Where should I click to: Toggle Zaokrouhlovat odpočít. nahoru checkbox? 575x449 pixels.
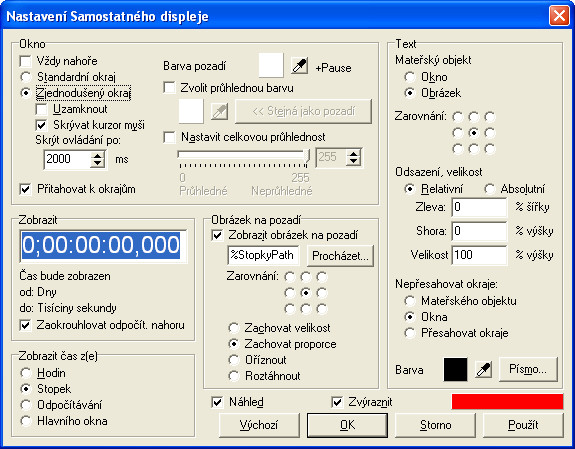[x=25, y=325]
